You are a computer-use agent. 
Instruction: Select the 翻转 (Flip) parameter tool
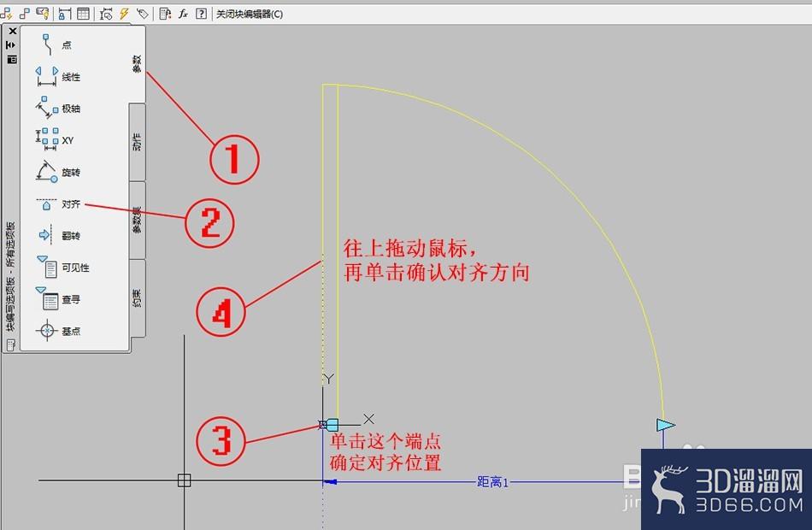[x=59, y=236]
